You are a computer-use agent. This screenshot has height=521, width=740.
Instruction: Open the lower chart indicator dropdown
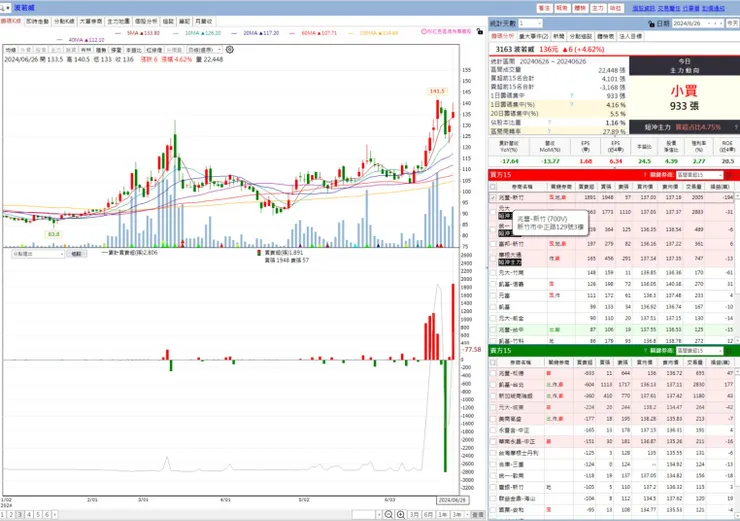[x=38, y=254]
